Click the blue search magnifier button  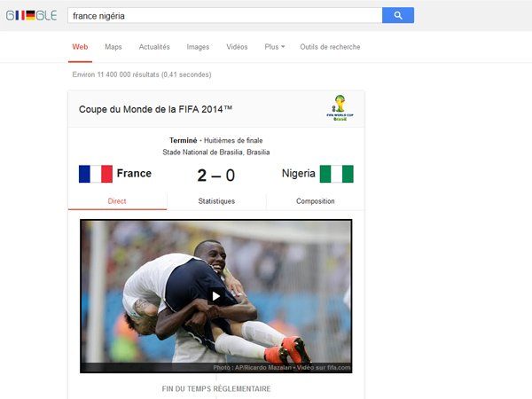(397, 15)
